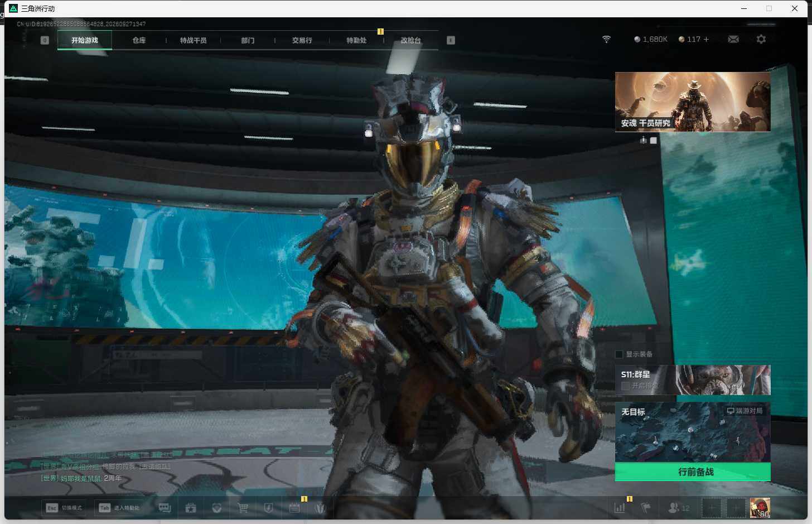
Task: Toggle the 显示装备 checkbox
Action: coord(619,354)
